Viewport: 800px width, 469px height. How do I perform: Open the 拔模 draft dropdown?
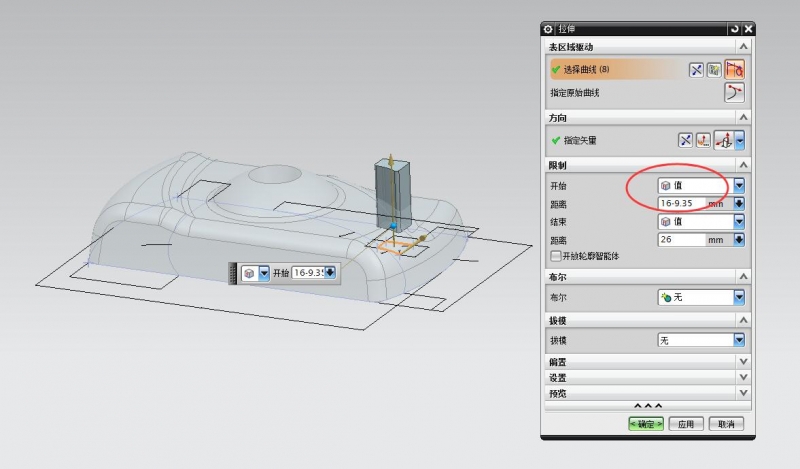[x=739, y=340]
